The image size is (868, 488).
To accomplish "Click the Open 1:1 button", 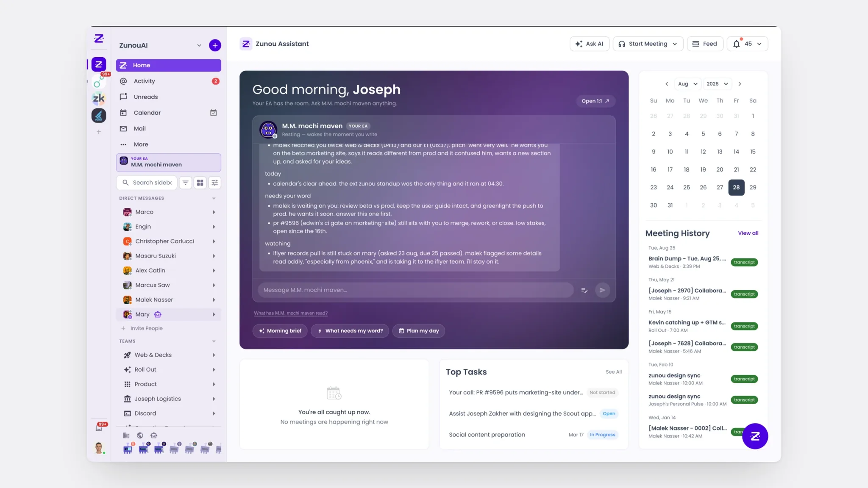I will coord(595,101).
